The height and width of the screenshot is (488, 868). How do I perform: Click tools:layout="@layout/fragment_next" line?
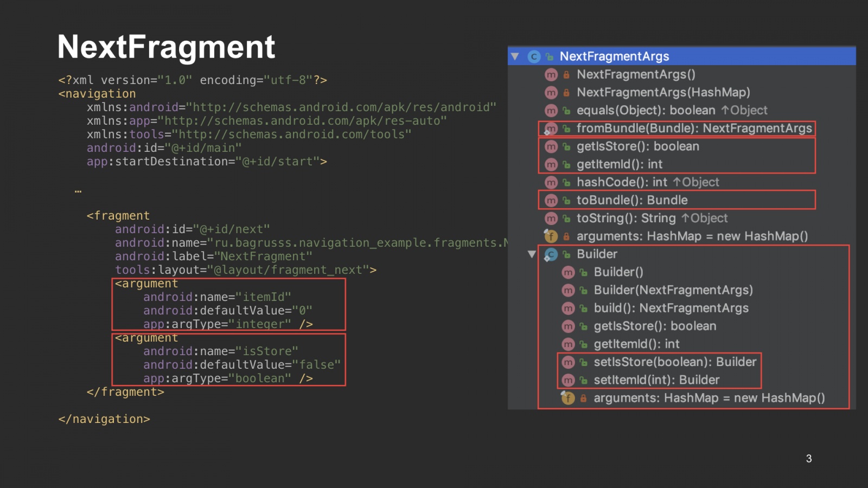(246, 270)
